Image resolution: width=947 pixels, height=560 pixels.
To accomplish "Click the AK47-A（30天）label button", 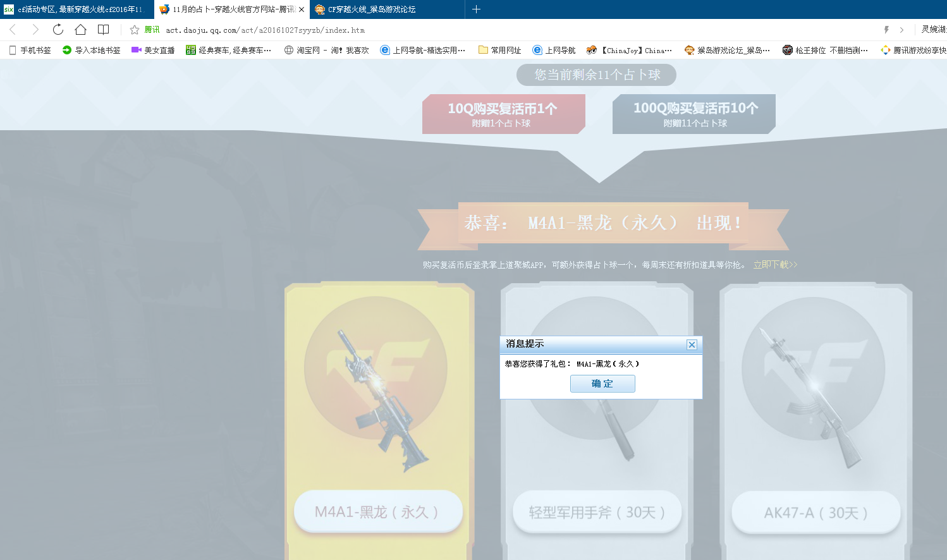I will click(816, 513).
